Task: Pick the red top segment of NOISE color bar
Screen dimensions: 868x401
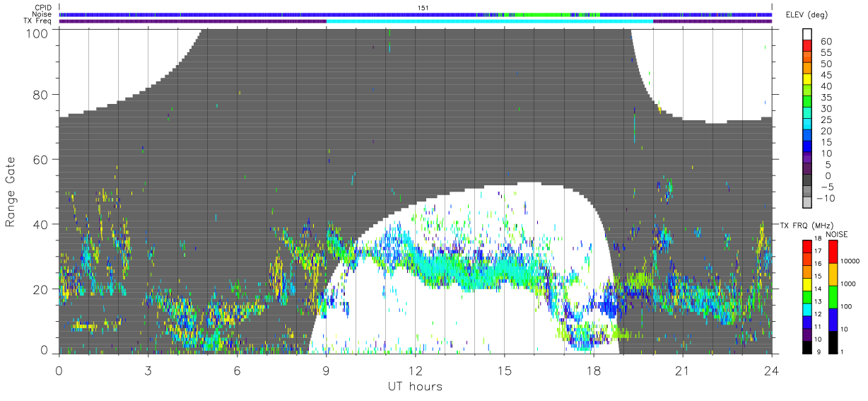Action: click(x=834, y=252)
